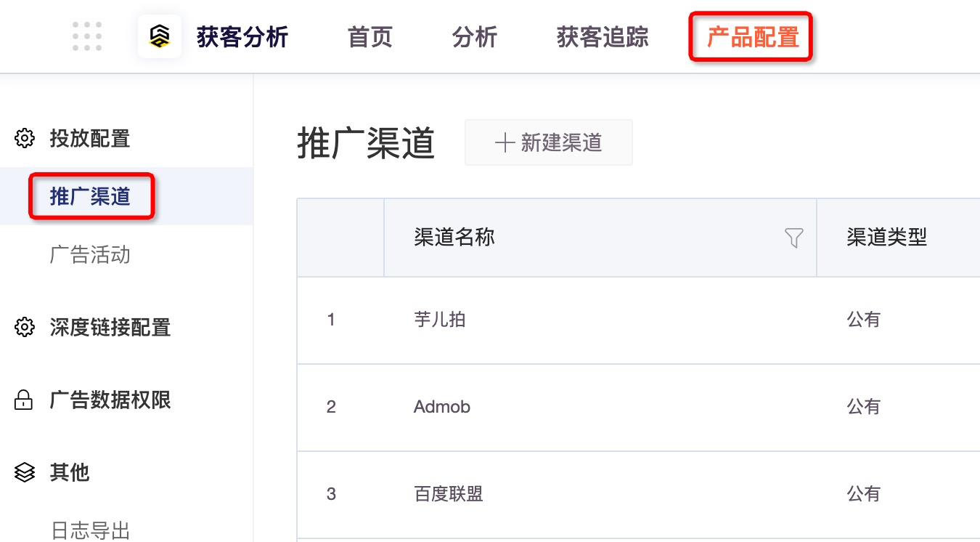The width and height of the screenshot is (980, 542).
Task: Collapse the 投放配置 section
Action: click(x=89, y=139)
